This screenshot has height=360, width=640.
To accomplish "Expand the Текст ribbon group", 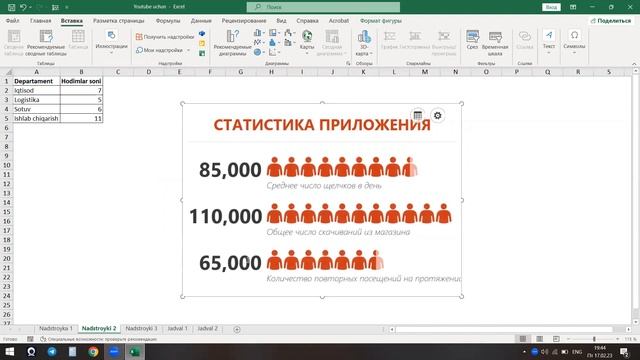I will tap(549, 42).
